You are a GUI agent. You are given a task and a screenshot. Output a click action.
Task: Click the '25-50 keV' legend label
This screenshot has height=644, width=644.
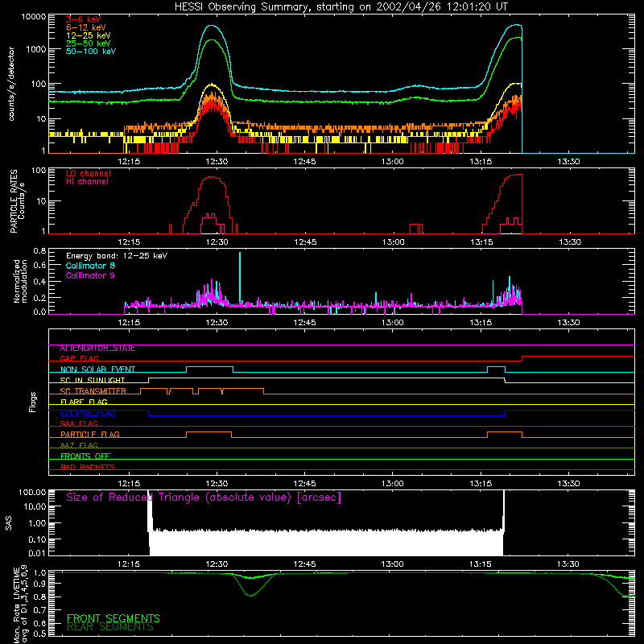(x=89, y=43)
